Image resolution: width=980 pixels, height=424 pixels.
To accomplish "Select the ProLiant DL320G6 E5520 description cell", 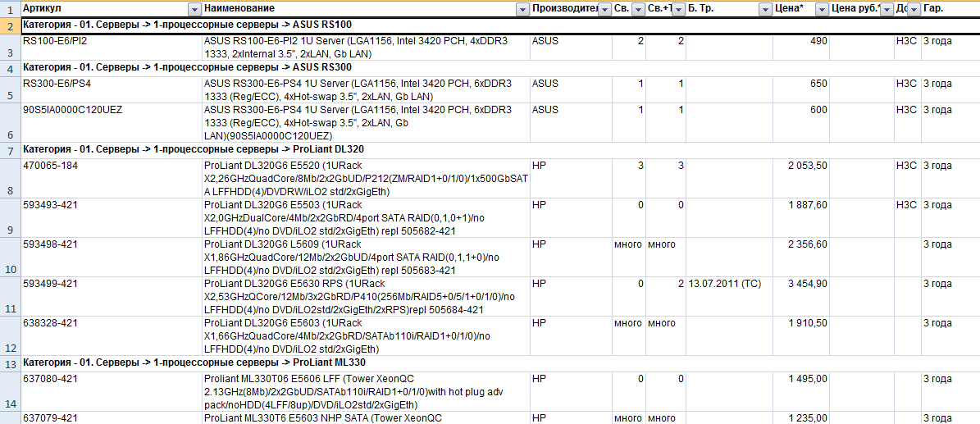I will coord(367,179).
